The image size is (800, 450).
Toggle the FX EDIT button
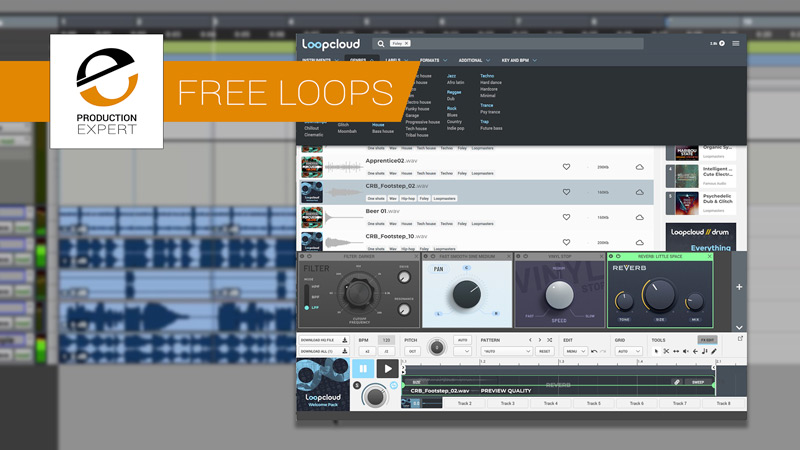pyautogui.click(x=707, y=340)
